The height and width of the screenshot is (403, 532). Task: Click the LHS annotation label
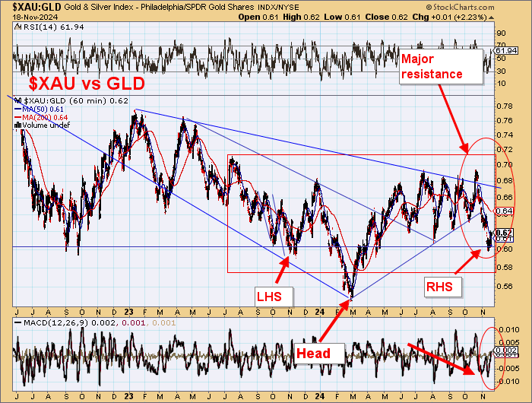268,293
